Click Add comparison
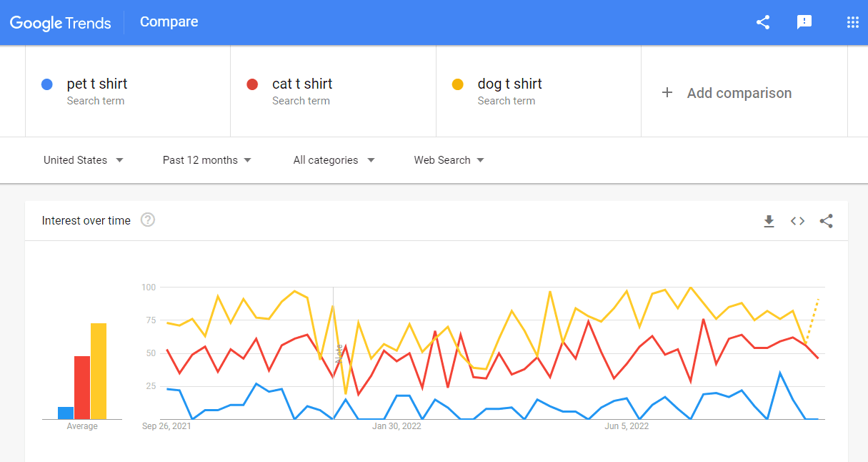Image resolution: width=868 pixels, height=462 pixels. (x=739, y=93)
